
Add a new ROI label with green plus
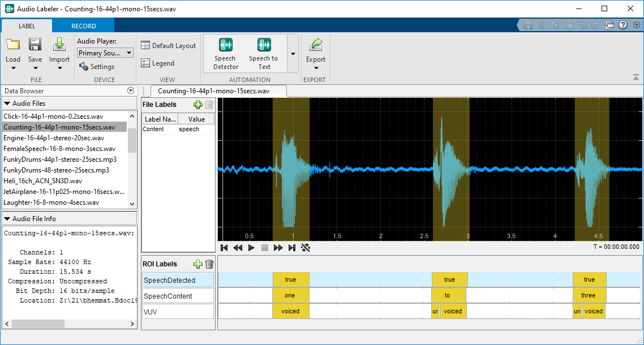tap(198, 264)
